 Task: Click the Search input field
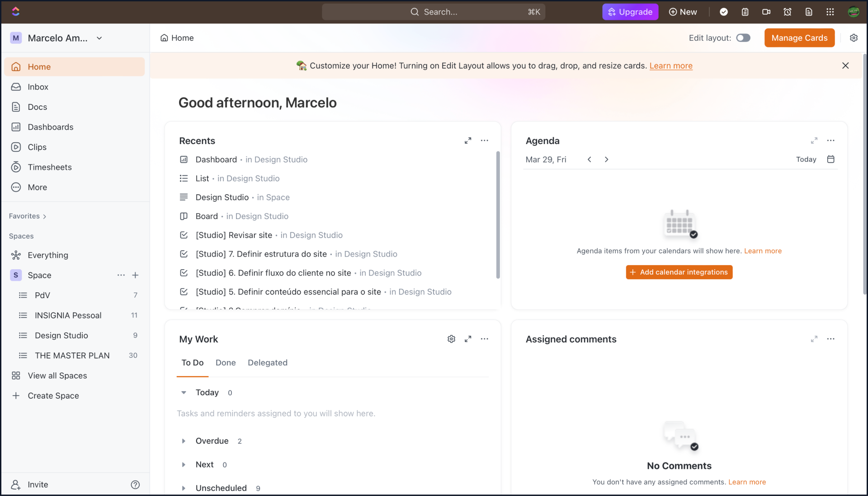tap(434, 12)
